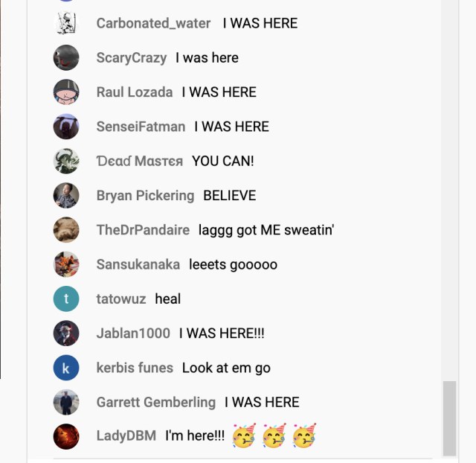The width and height of the screenshot is (476, 463).
Task: Click Raul Lozada's cartoon avatar
Action: (x=66, y=92)
